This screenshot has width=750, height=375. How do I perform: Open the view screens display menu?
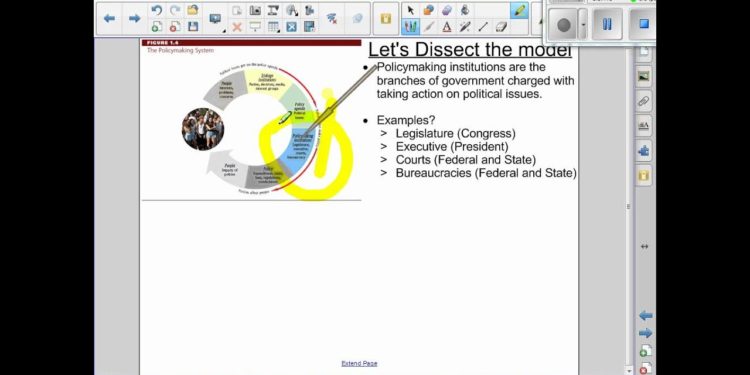coord(216,19)
